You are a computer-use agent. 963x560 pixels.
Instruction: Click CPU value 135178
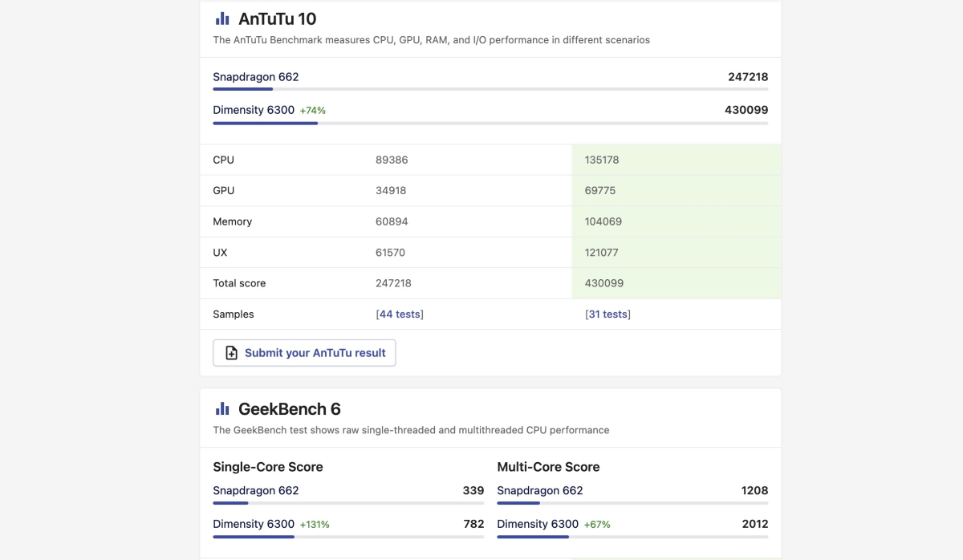pyautogui.click(x=602, y=160)
